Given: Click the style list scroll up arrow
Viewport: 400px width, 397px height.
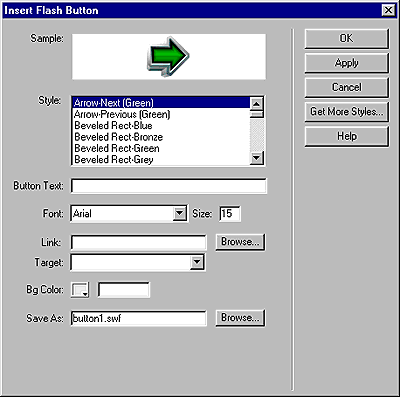Looking at the screenshot, I should pos(257,103).
